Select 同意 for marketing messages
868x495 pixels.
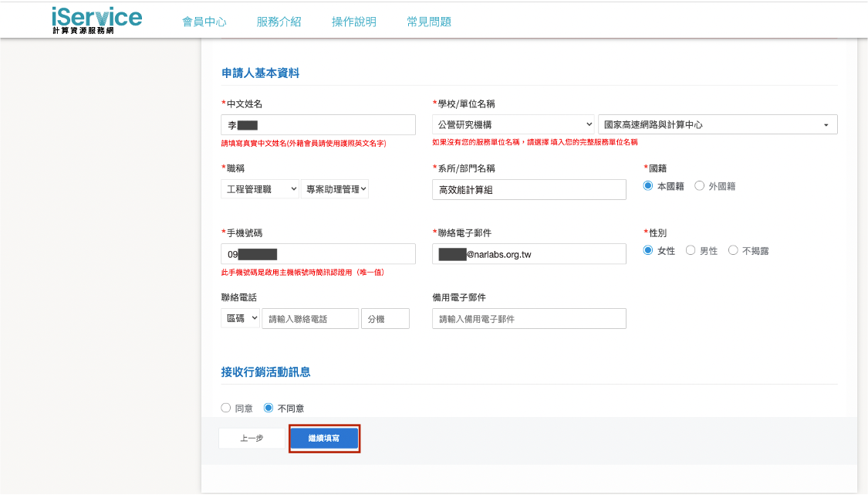pyautogui.click(x=226, y=408)
